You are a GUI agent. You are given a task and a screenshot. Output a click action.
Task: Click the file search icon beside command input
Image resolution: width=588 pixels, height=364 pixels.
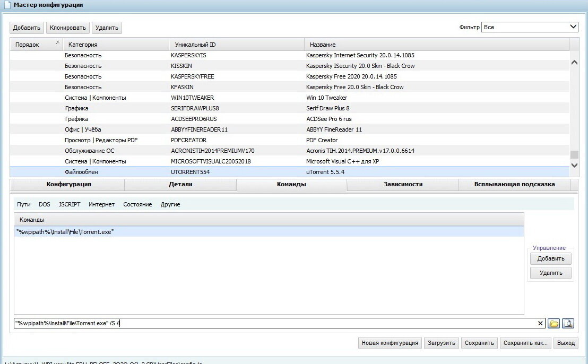coord(568,323)
